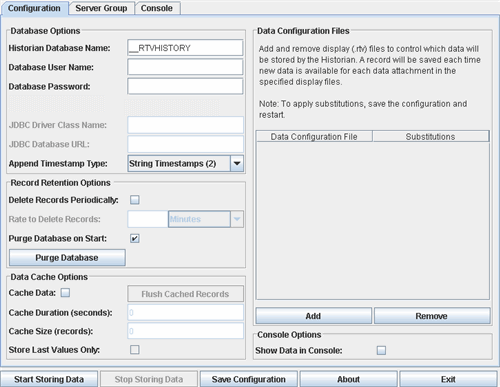Click Stop Storing Data button
Screen dimensions: 500x387
click(x=149, y=379)
